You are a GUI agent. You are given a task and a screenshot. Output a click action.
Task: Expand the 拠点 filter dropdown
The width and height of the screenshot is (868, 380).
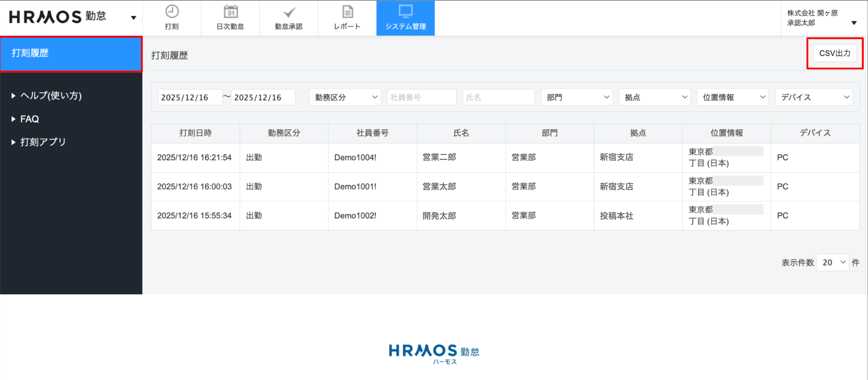[654, 97]
